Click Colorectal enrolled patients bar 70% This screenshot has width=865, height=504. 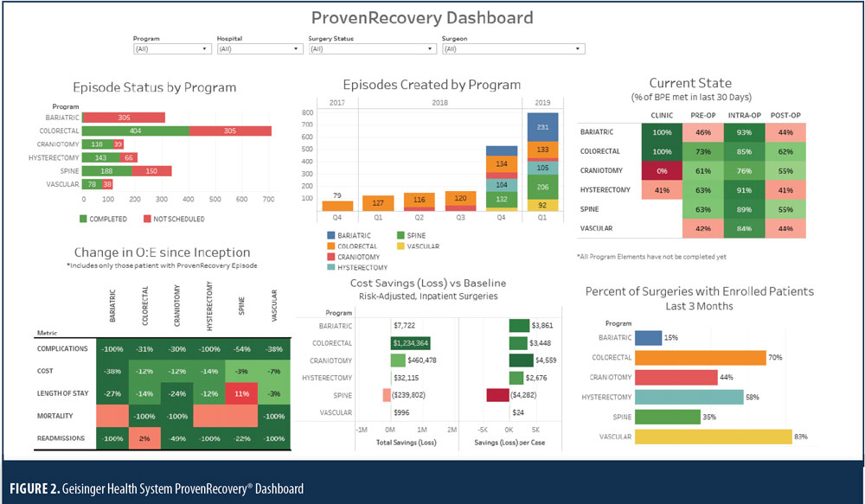coord(701,358)
